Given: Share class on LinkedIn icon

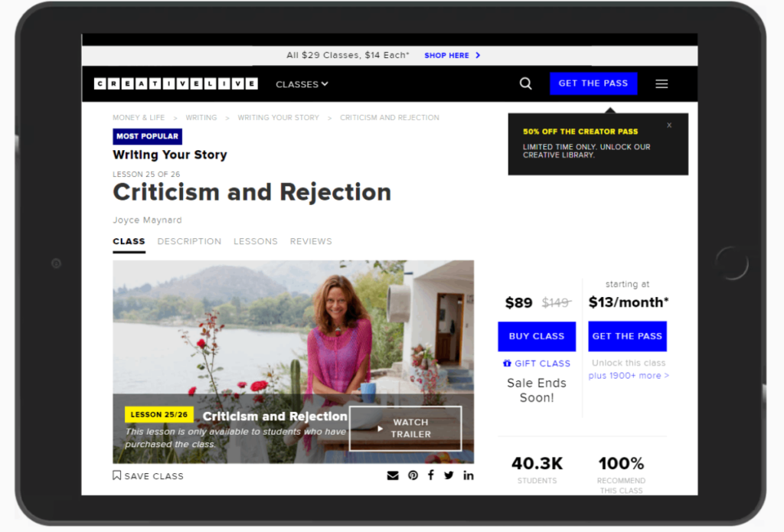Looking at the screenshot, I should [x=468, y=475].
